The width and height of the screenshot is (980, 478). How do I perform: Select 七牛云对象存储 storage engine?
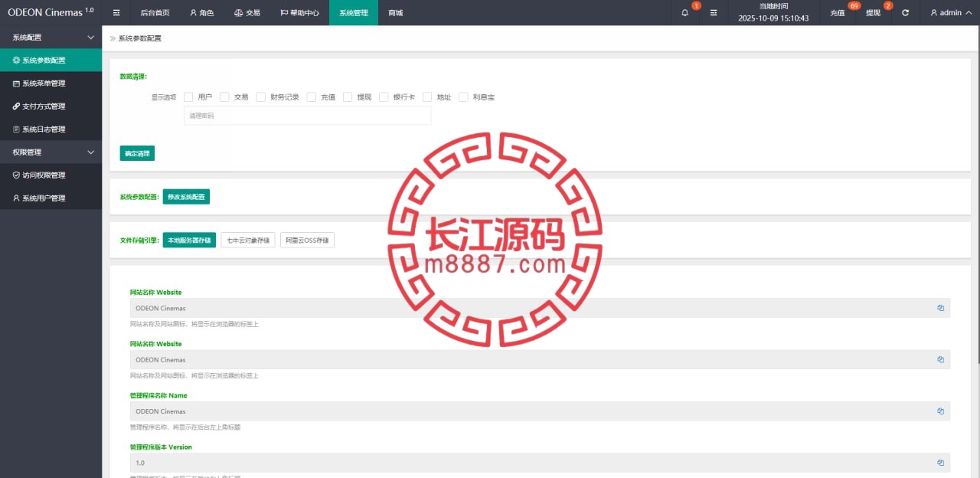248,241
